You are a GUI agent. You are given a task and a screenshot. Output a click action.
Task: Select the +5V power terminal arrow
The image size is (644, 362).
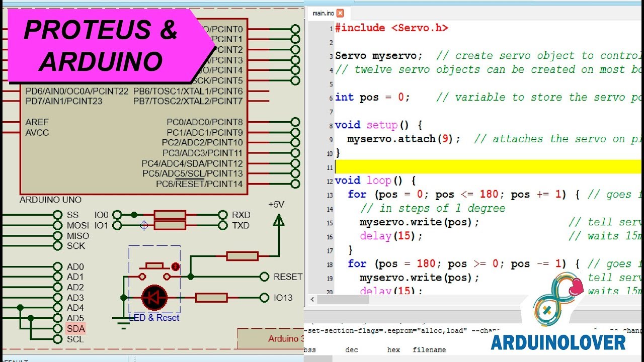[x=278, y=220]
